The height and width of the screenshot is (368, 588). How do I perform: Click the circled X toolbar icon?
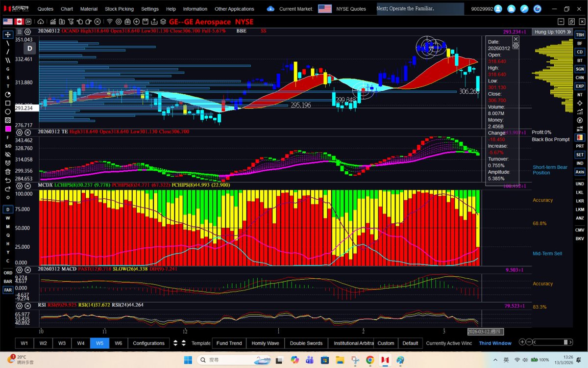[98, 22]
